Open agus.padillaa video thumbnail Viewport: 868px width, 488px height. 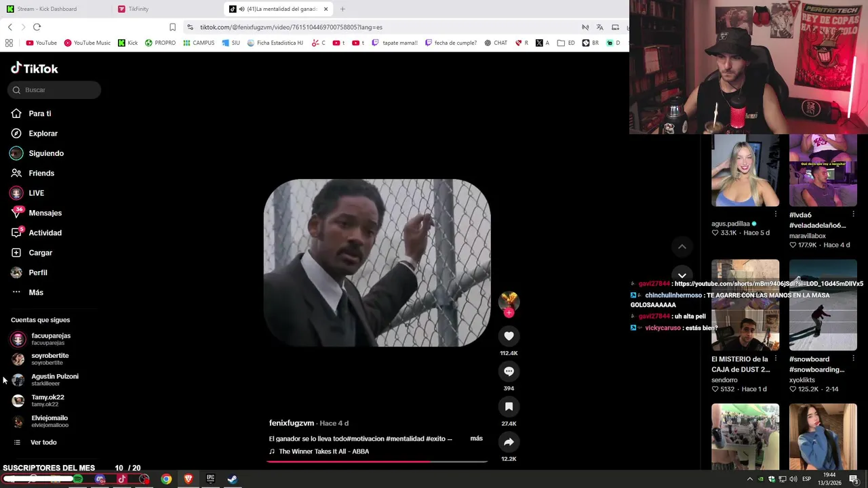(745, 170)
